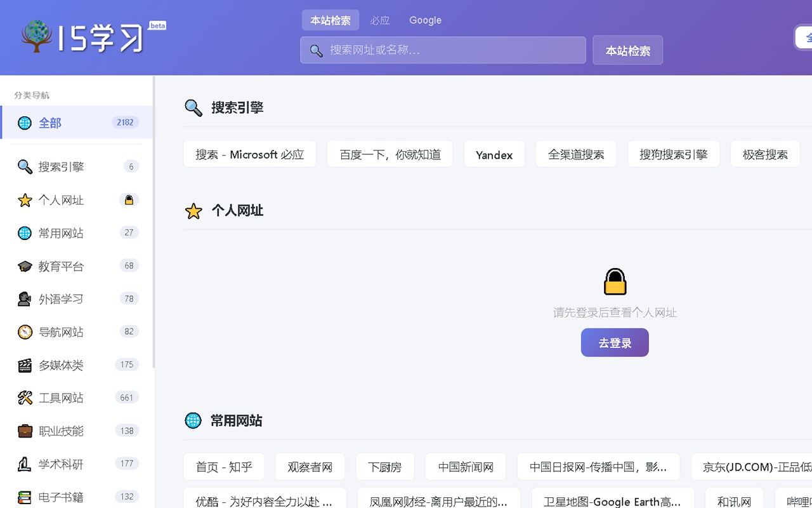Open 教育平台 category in sidebar
This screenshot has height=508, width=812.
pos(76,266)
